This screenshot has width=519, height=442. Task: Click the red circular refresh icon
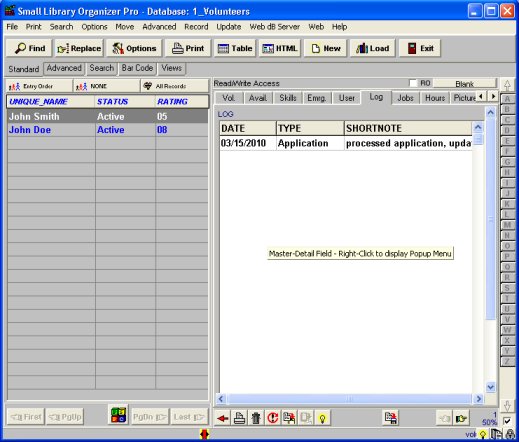[x=273, y=418]
